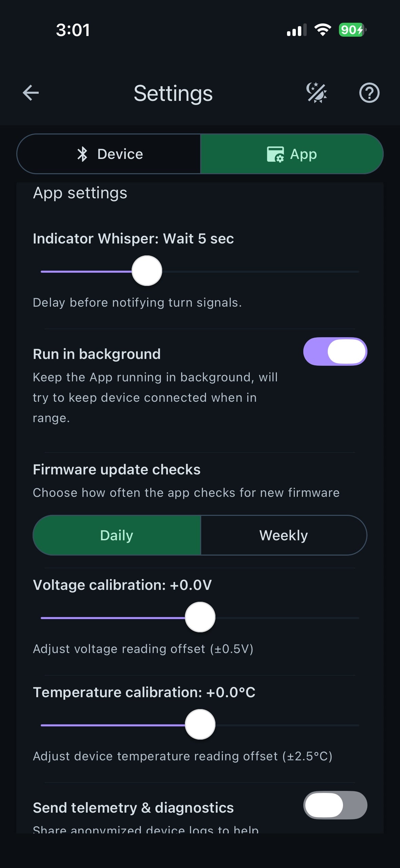
Task: Disable the Run in background switch
Action: pos(335,351)
